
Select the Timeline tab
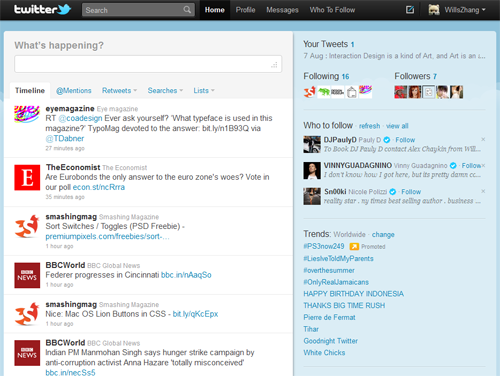click(30, 91)
